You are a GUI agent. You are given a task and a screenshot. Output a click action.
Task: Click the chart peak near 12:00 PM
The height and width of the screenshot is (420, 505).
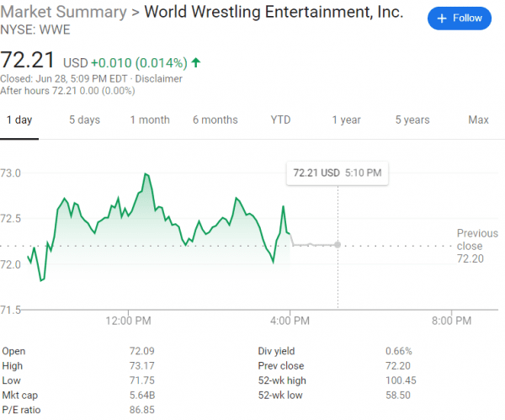146,174
